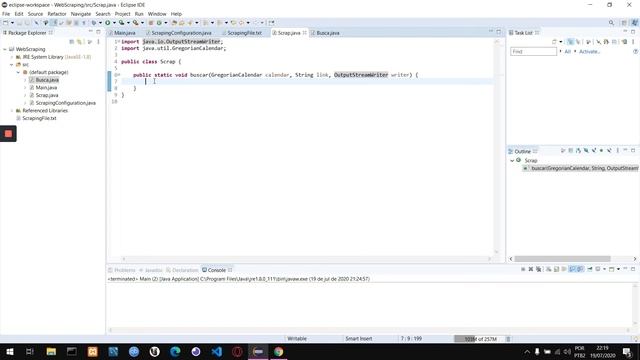Select ScrapingFile.txt in Package Explorer
640x360 pixels.
click(39, 118)
